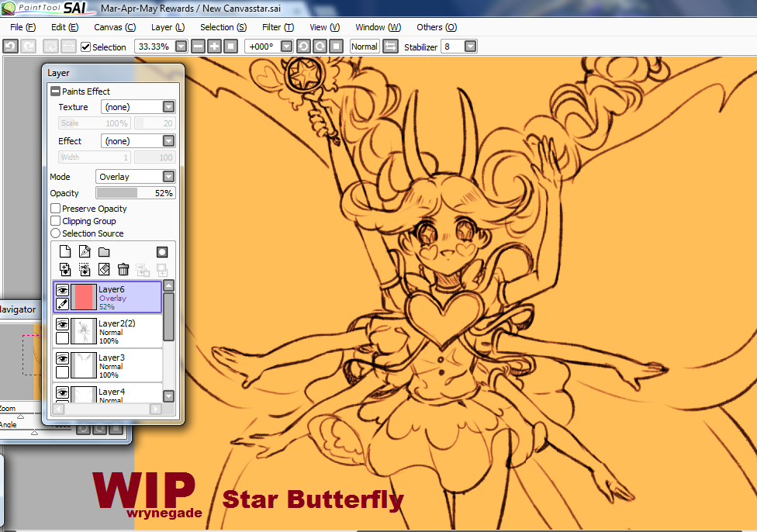Image resolution: width=757 pixels, height=532 pixels.
Task: Select the Layer2(2) layer row
Action: (108, 331)
